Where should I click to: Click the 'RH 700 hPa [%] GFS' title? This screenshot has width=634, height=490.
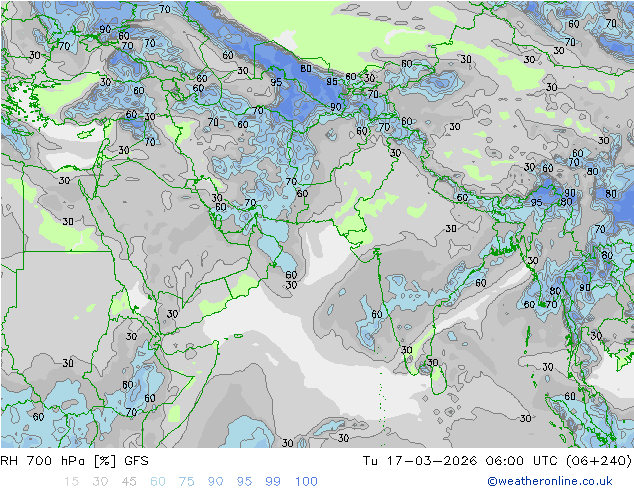point(74,461)
